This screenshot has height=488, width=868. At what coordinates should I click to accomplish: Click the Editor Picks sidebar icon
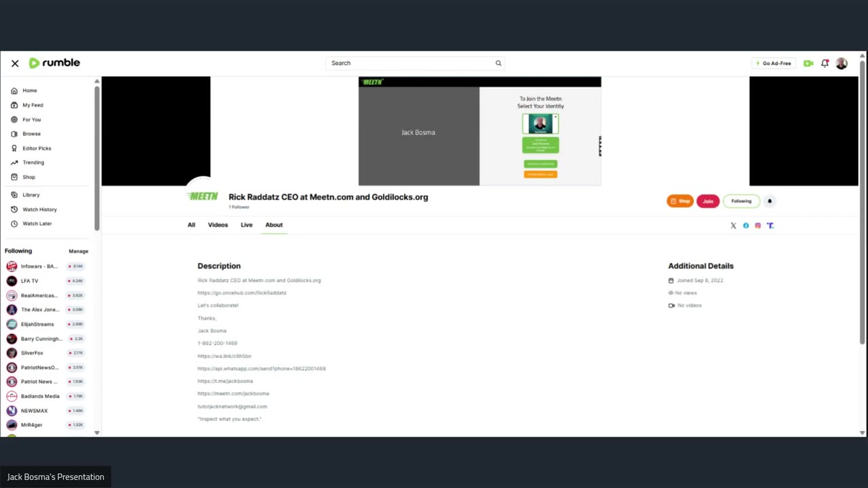pos(14,148)
